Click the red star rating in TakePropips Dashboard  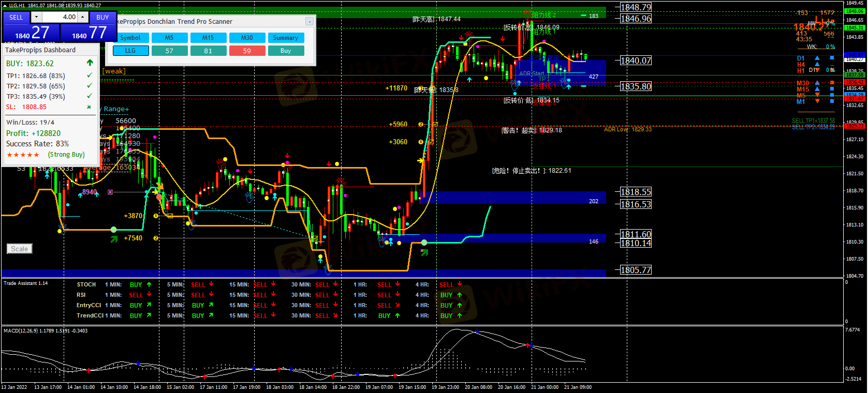[23, 155]
